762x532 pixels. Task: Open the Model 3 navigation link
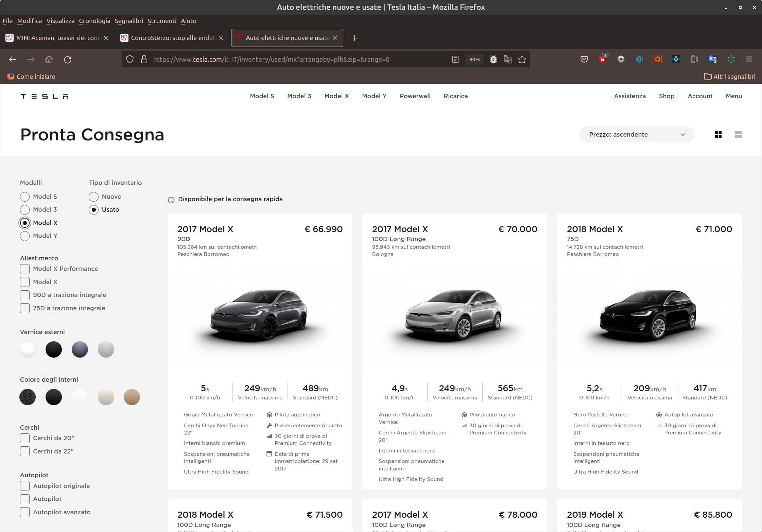coord(299,96)
